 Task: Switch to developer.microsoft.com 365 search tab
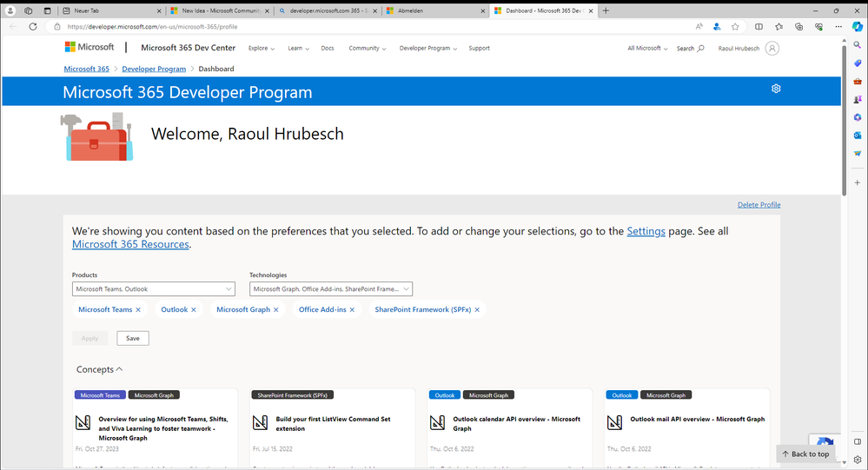328,10
